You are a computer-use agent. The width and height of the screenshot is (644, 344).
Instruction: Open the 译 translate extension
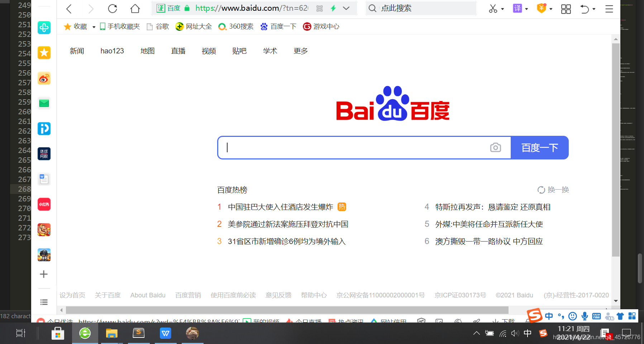[x=517, y=8]
